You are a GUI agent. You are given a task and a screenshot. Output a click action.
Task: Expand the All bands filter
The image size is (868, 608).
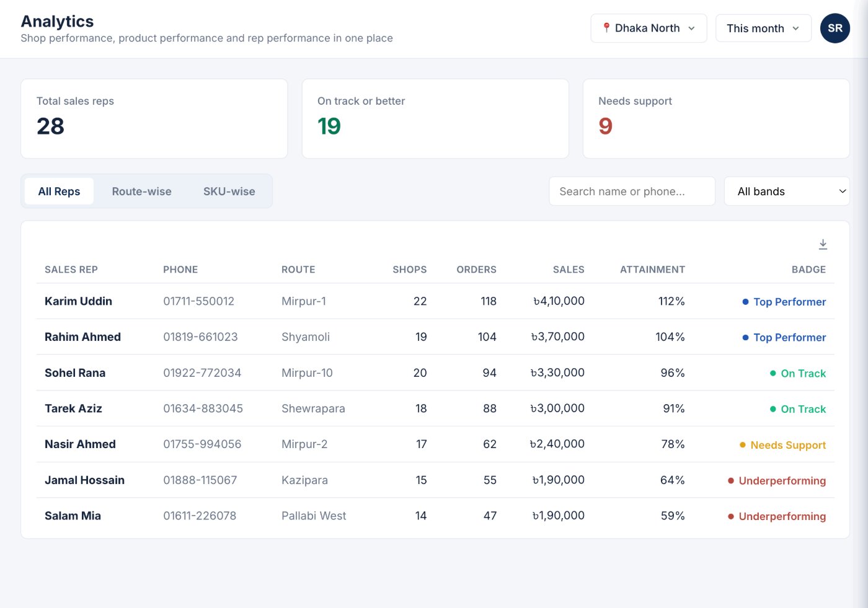pyautogui.click(x=786, y=192)
